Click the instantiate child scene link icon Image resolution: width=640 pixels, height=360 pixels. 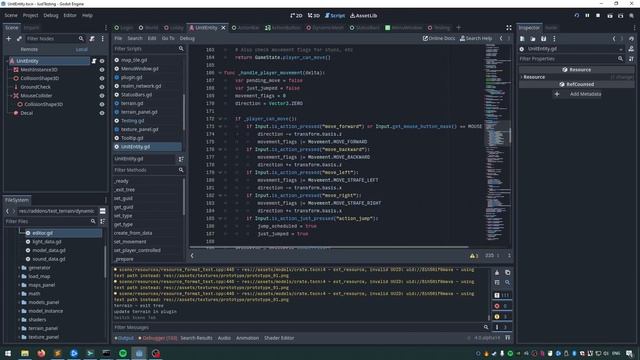click(x=19, y=38)
